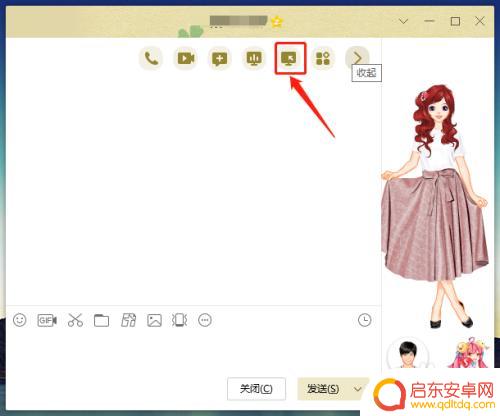Open message history clock icon
This screenshot has height=416, width=500.
click(x=364, y=320)
